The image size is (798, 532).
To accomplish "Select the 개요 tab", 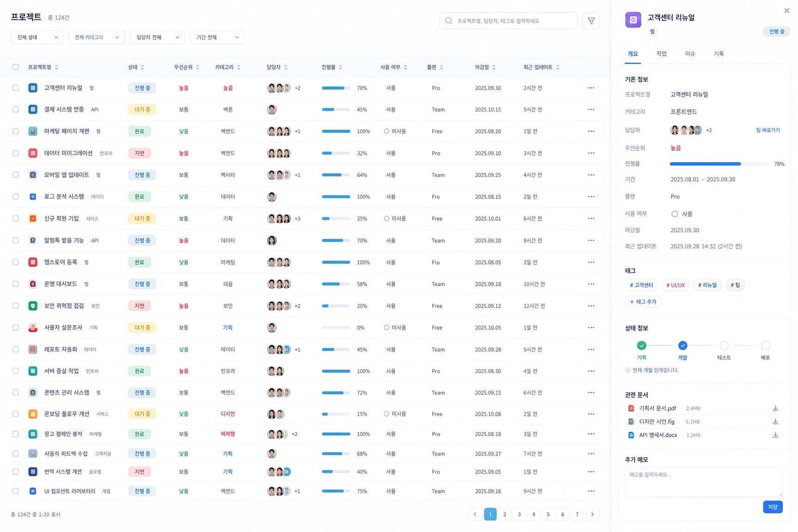I will 633,54.
